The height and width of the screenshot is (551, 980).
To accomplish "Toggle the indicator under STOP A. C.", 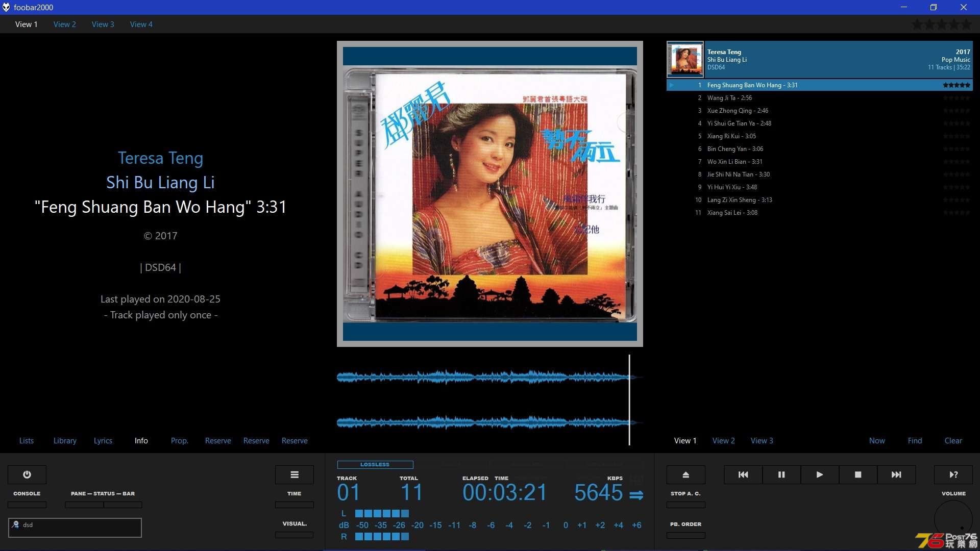I will point(686,505).
